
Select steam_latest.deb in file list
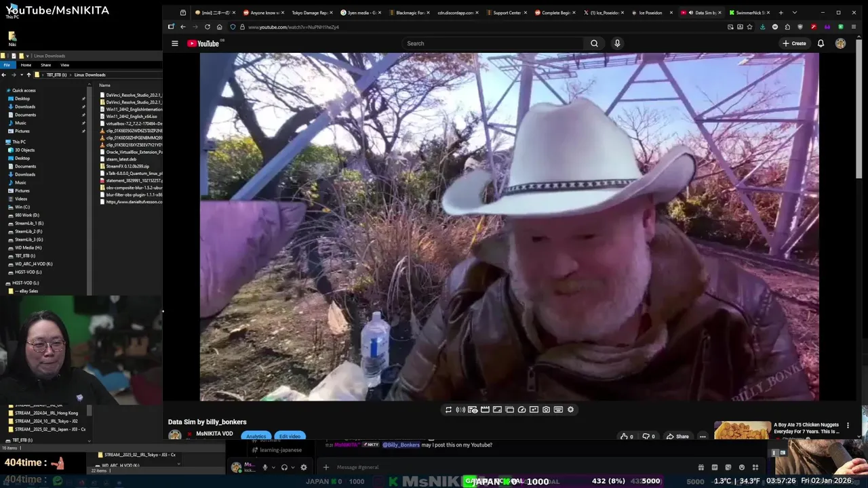121,159
